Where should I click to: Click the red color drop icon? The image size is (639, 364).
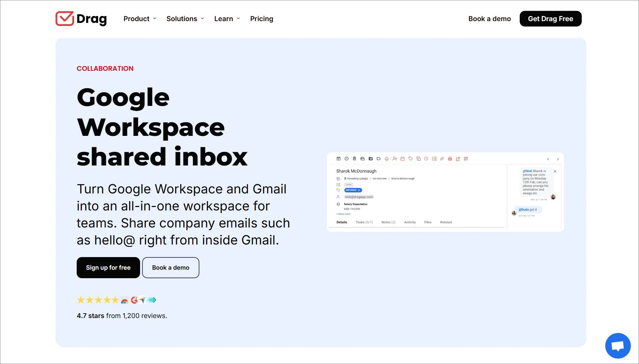386,159
